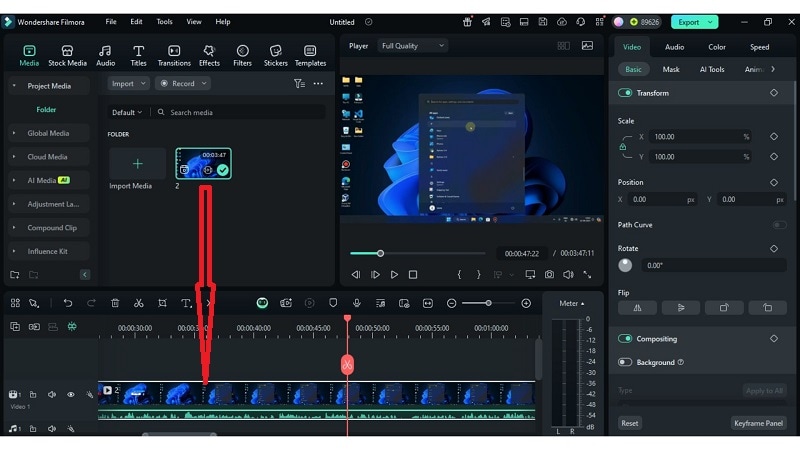Open the Import dropdown

[129, 84]
